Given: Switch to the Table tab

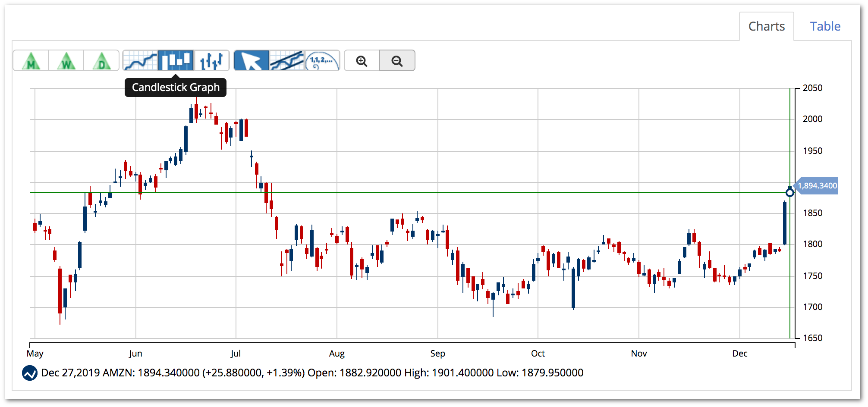Looking at the screenshot, I should (825, 26).
